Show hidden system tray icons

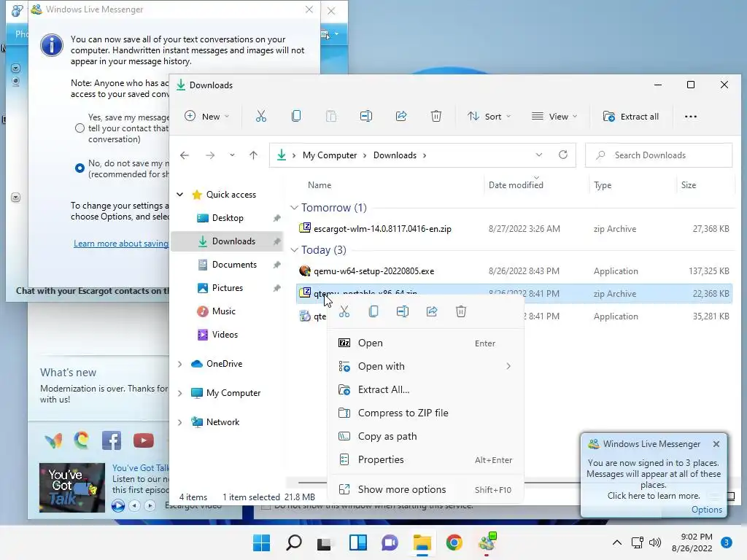[617, 542]
